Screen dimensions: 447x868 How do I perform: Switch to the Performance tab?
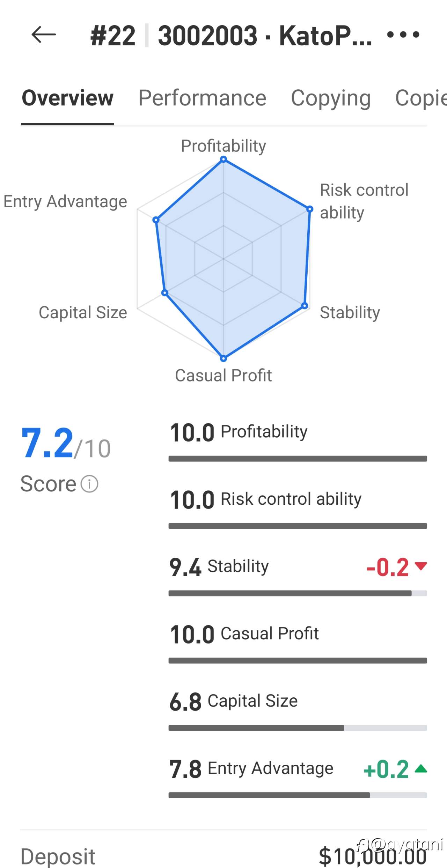[x=202, y=98]
